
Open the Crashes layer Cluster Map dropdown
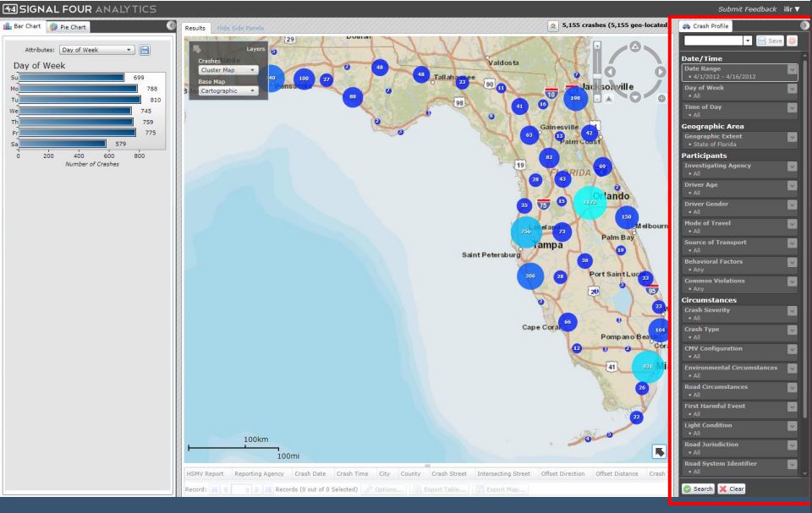[228, 70]
